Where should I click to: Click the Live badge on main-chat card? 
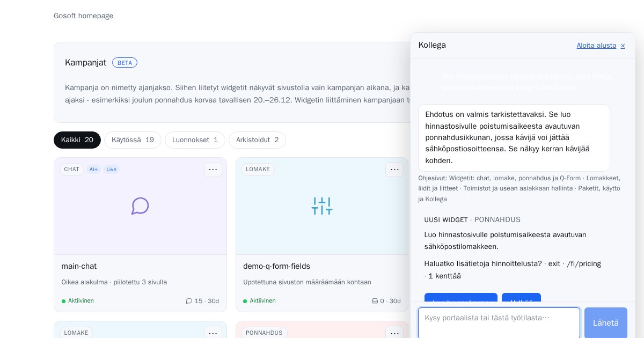coord(111,170)
